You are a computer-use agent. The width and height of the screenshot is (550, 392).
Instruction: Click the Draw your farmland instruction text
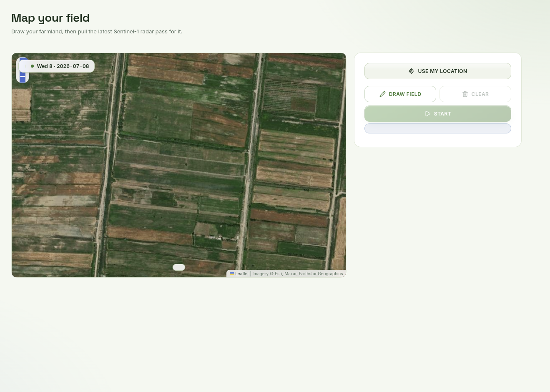coord(97,32)
